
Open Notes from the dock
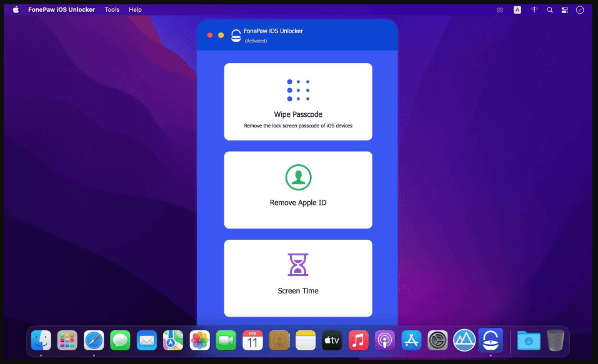306,340
